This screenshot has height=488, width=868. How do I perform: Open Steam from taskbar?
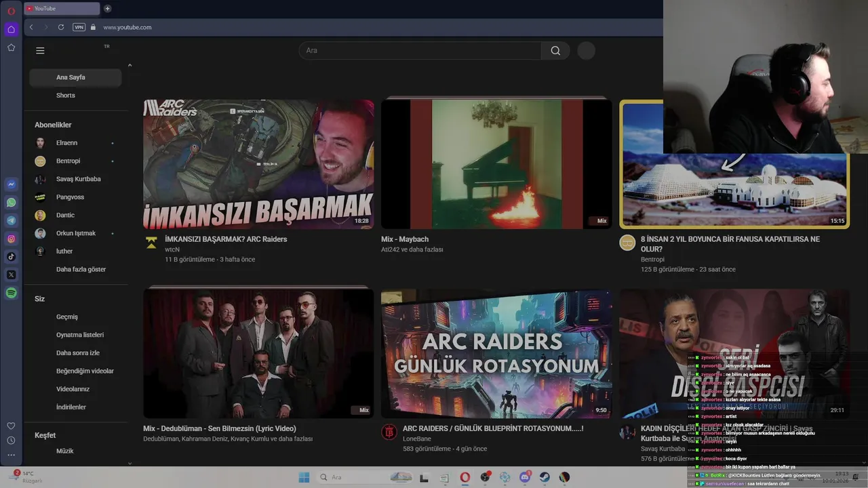(x=545, y=477)
